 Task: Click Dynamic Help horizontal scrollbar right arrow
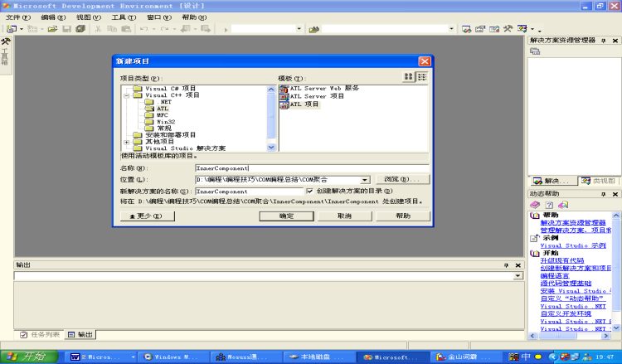pos(605,336)
